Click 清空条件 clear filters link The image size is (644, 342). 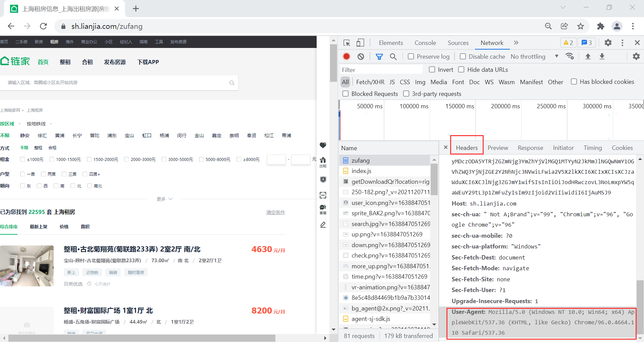point(276,212)
